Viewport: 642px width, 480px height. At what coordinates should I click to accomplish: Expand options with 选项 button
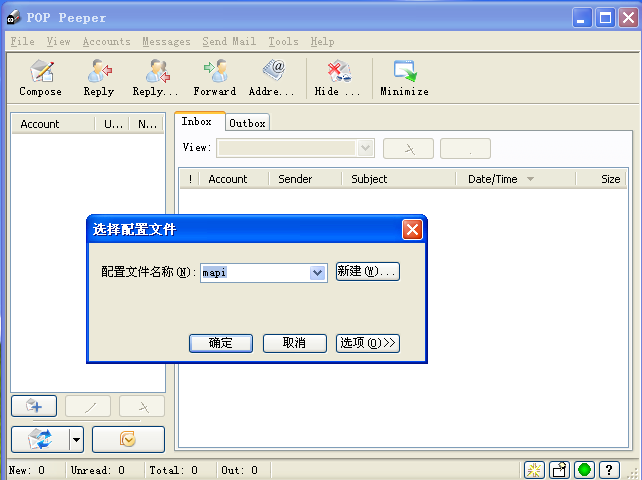[x=367, y=343]
